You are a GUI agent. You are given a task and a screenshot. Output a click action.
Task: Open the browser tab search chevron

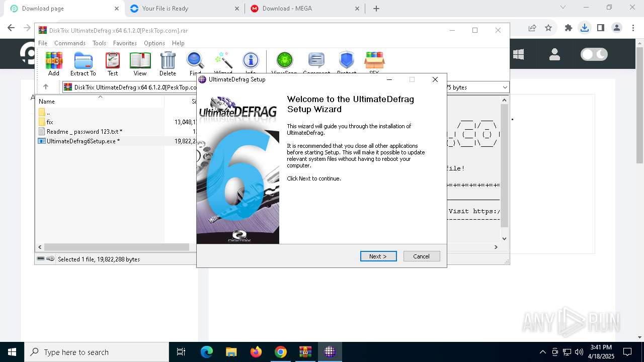click(x=563, y=7)
